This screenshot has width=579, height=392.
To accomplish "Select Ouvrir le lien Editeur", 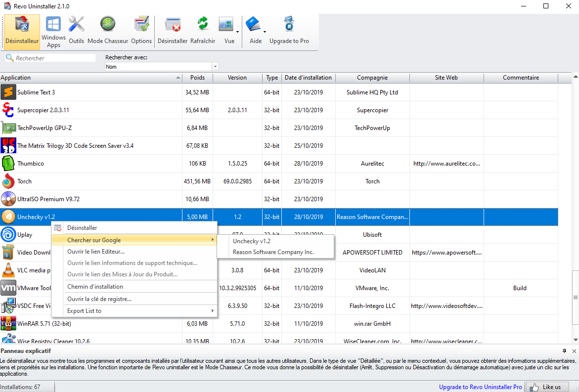I will [x=134, y=252].
